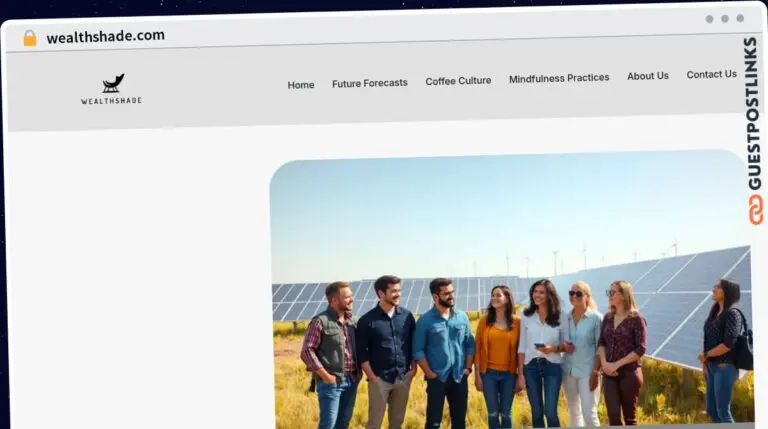Click the woman in the orange sweater

tap(497, 350)
